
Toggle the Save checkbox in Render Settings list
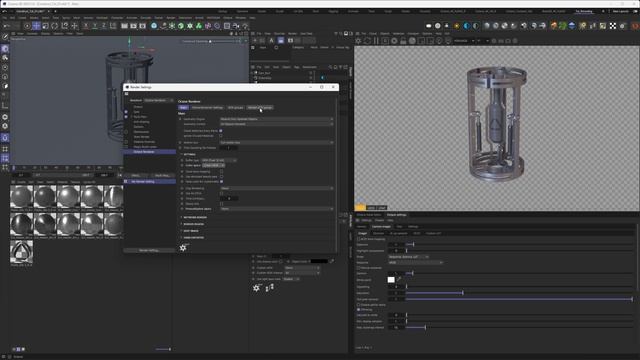coord(126,111)
